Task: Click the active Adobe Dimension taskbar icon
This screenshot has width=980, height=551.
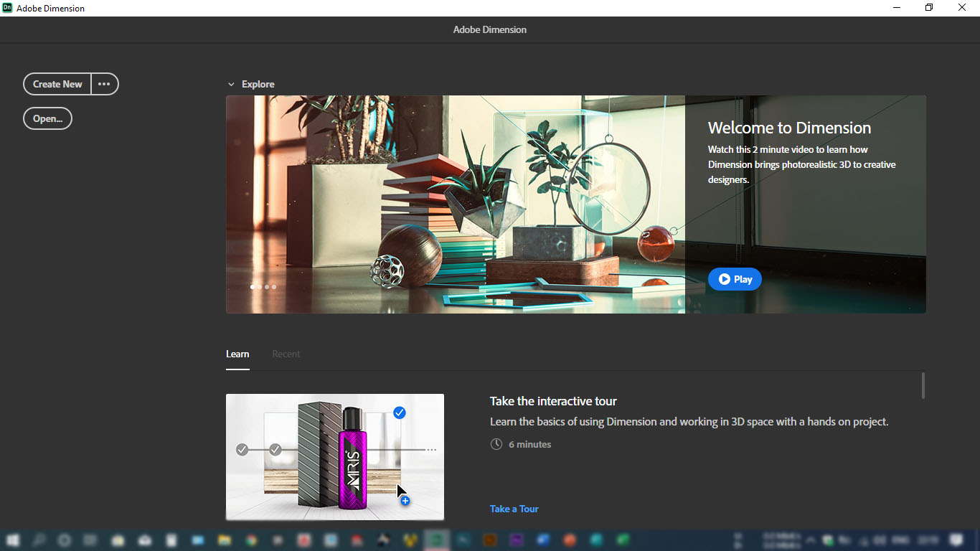Action: (x=436, y=540)
